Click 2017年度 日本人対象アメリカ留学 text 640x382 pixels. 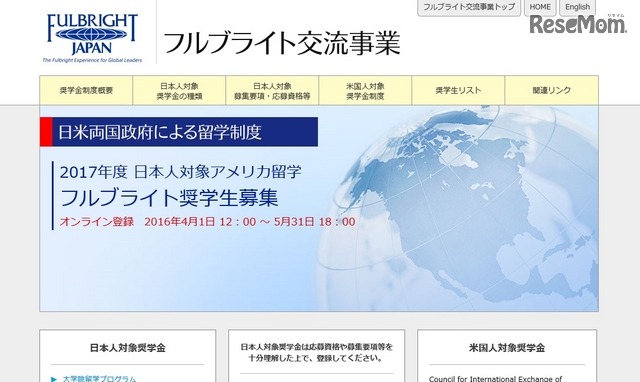pos(180,171)
